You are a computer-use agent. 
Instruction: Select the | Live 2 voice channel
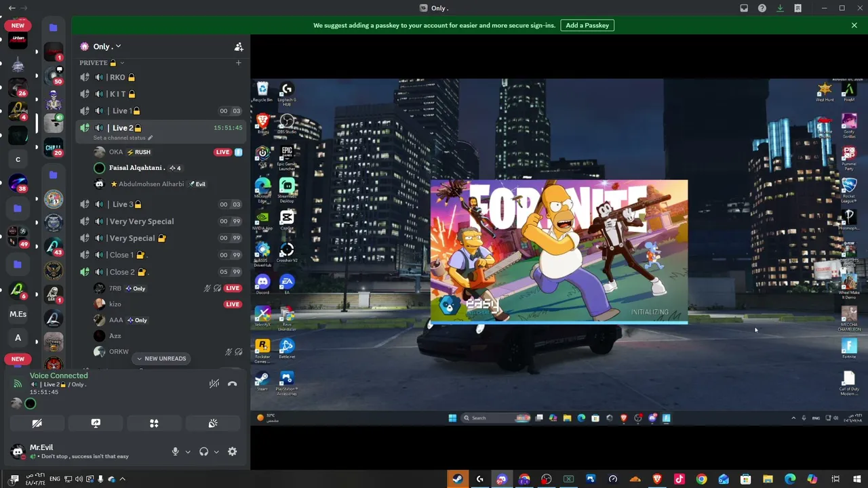160,128
